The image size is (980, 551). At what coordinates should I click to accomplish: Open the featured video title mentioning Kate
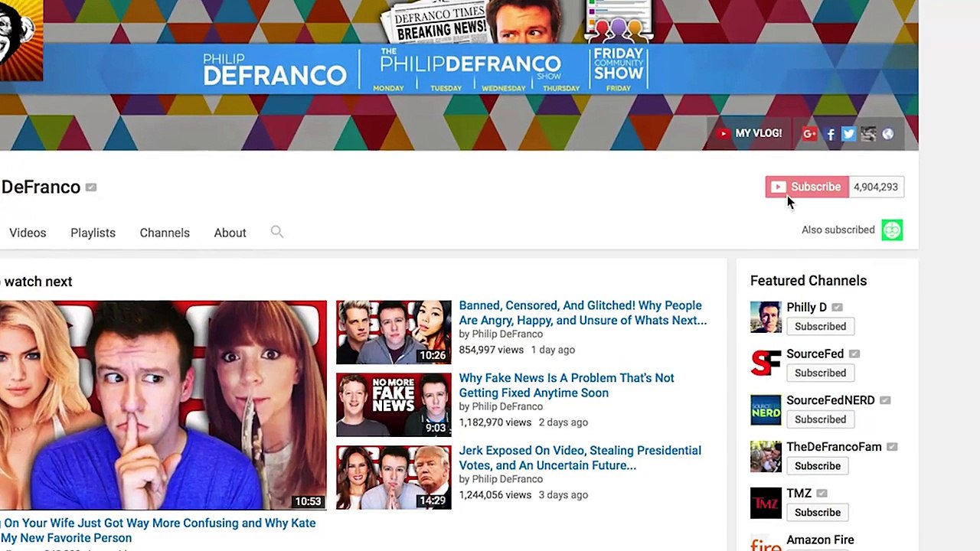click(x=158, y=530)
